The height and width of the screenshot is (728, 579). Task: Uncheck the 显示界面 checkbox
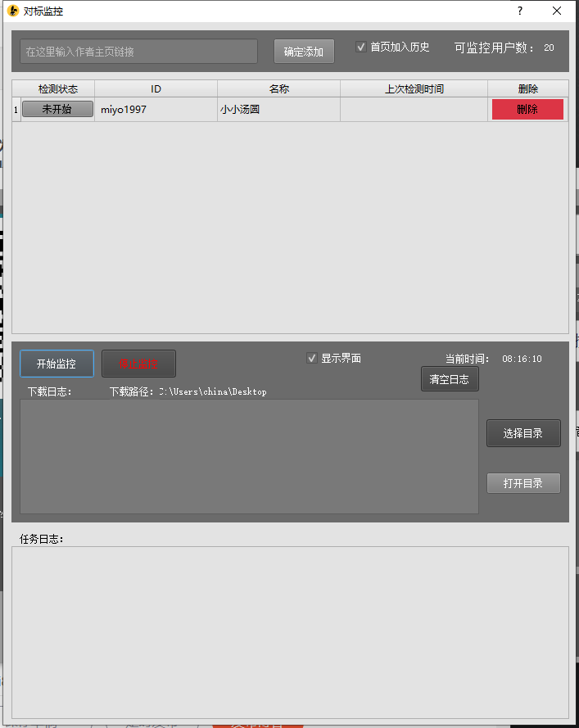pyautogui.click(x=312, y=359)
